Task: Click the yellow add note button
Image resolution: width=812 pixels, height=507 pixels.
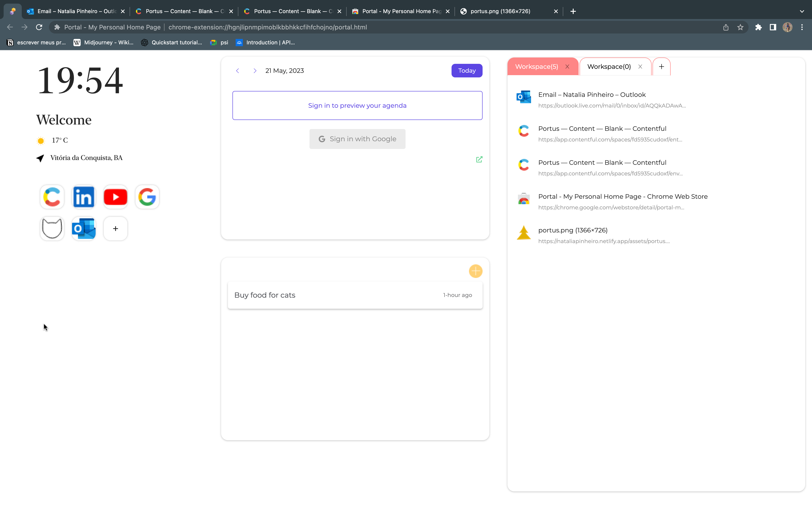Action: point(476,271)
